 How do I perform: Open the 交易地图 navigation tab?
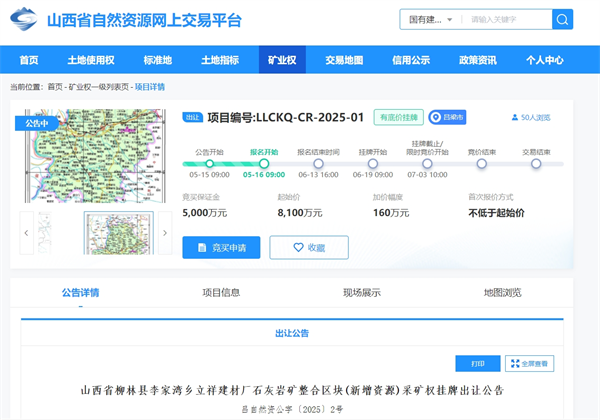(344, 60)
